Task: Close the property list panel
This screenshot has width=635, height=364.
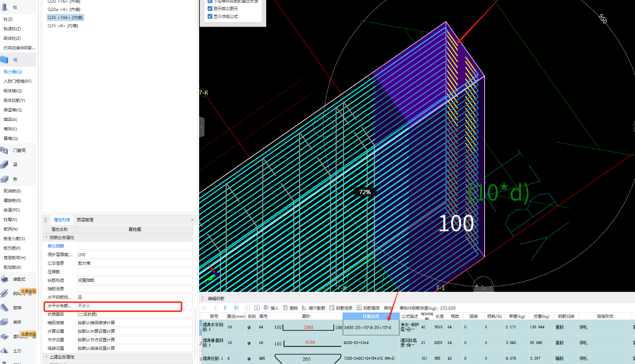Action: (192, 220)
